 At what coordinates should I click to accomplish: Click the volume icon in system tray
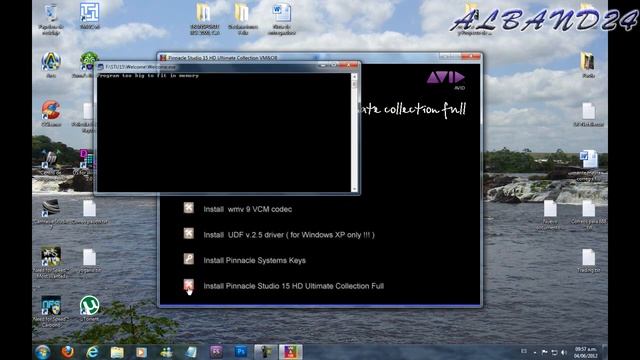pos(564,352)
